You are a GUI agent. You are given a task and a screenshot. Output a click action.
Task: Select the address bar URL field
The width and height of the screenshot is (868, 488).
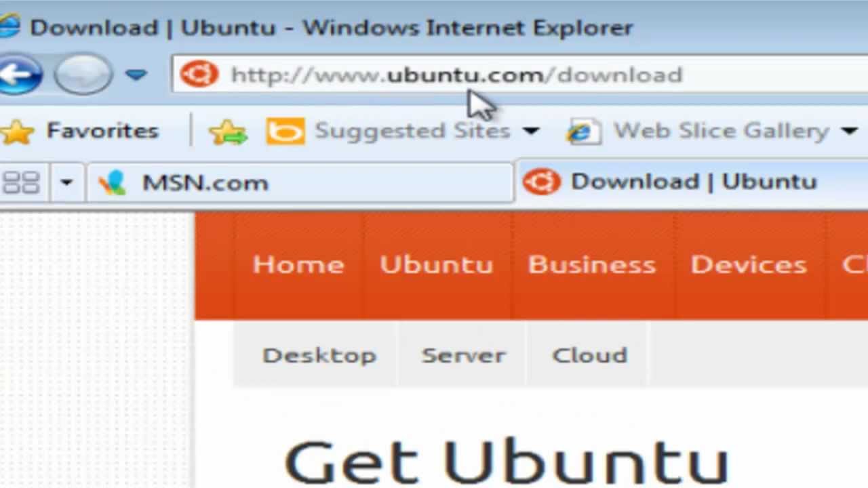tap(520, 74)
